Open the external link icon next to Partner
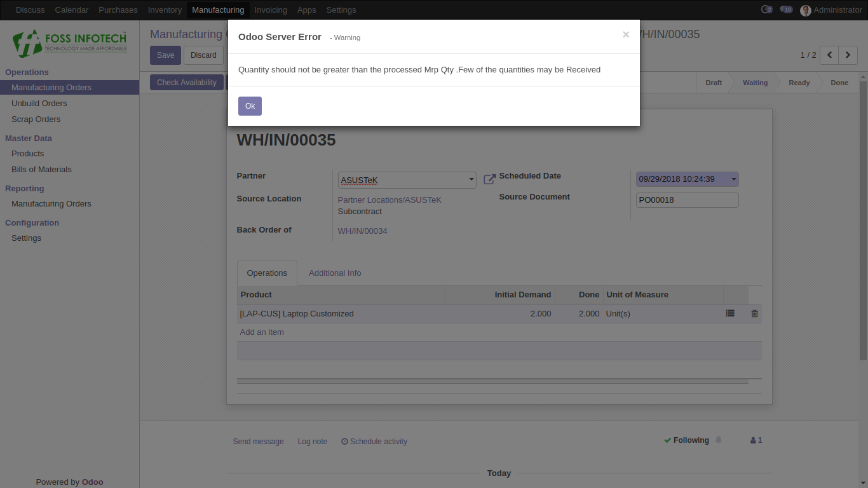The width and height of the screenshot is (868, 488). click(489, 180)
